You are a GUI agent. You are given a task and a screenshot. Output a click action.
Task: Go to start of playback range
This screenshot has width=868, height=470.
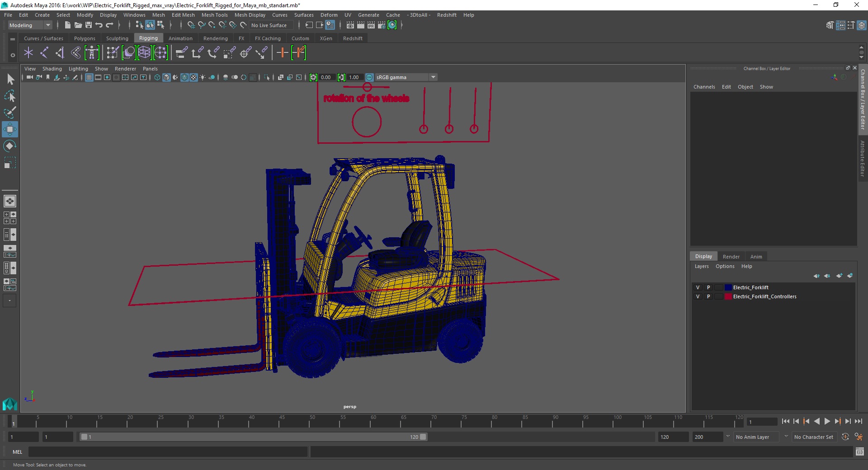(x=785, y=421)
